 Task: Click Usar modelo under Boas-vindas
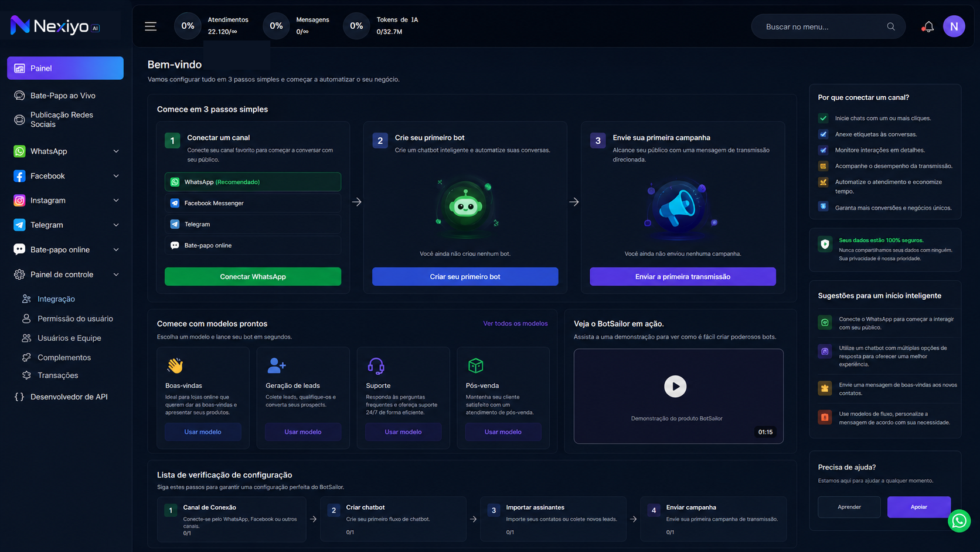coord(203,432)
